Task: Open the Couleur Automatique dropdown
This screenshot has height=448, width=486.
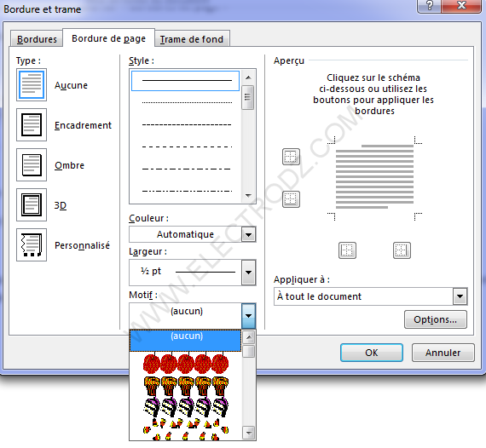Action: coord(248,235)
